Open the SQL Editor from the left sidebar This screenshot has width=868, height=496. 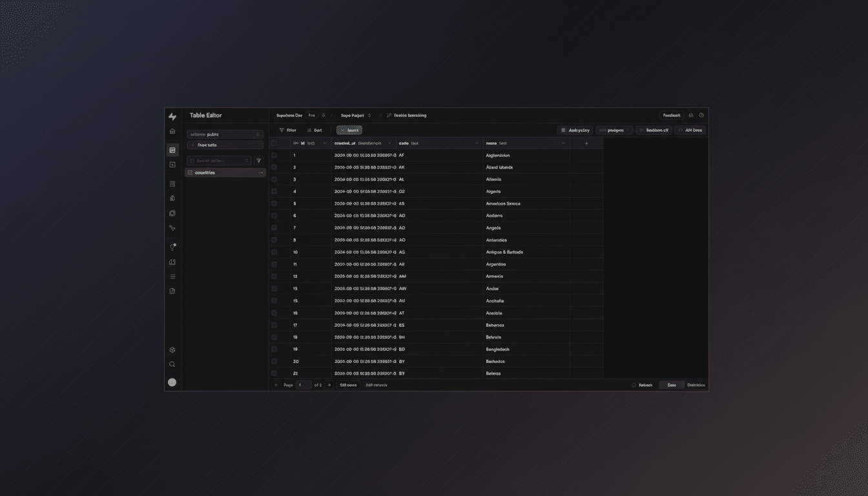(172, 165)
